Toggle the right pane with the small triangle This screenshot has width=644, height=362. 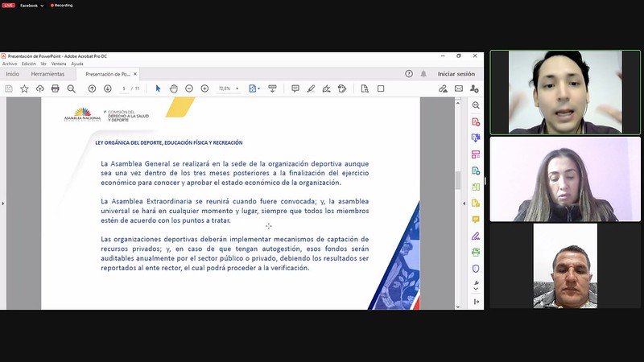(x=464, y=204)
